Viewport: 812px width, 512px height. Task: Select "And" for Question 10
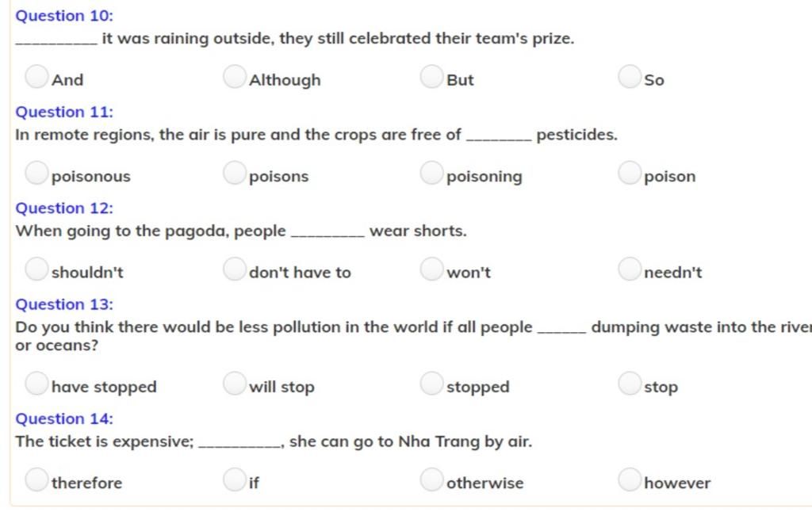(36, 77)
